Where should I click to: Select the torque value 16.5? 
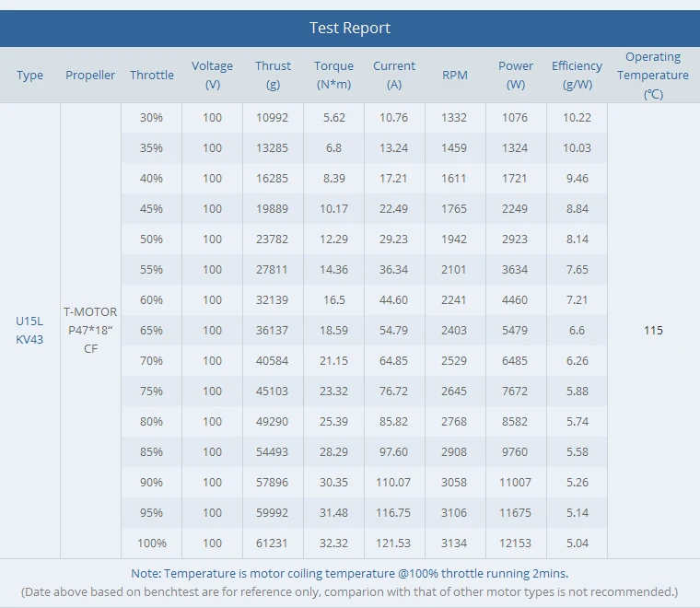(333, 299)
